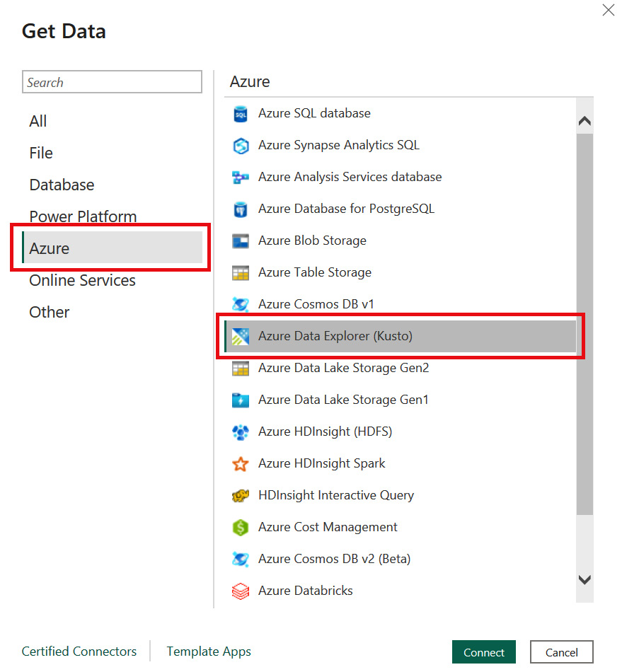This screenshot has width=622, height=672.
Task: Click the Cancel button
Action: click(x=562, y=652)
